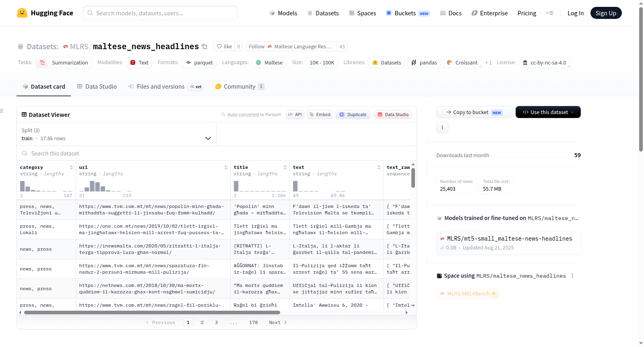The width and height of the screenshot is (644, 347).
Task: Open Docs in the navigation
Action: tap(451, 13)
